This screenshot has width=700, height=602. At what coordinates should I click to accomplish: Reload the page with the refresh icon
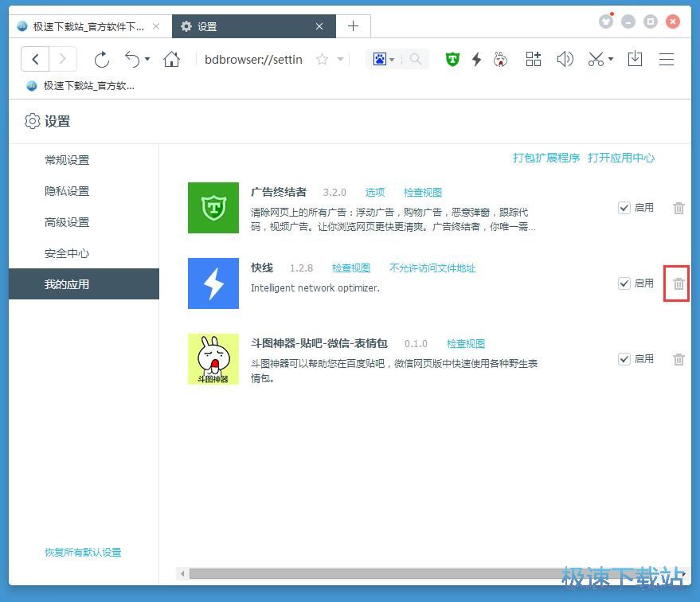pyautogui.click(x=102, y=60)
